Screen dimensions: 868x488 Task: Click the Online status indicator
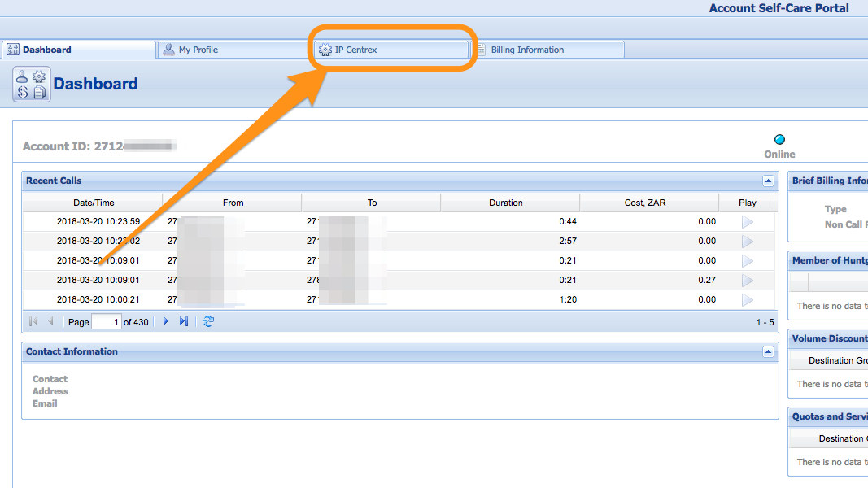click(x=779, y=140)
